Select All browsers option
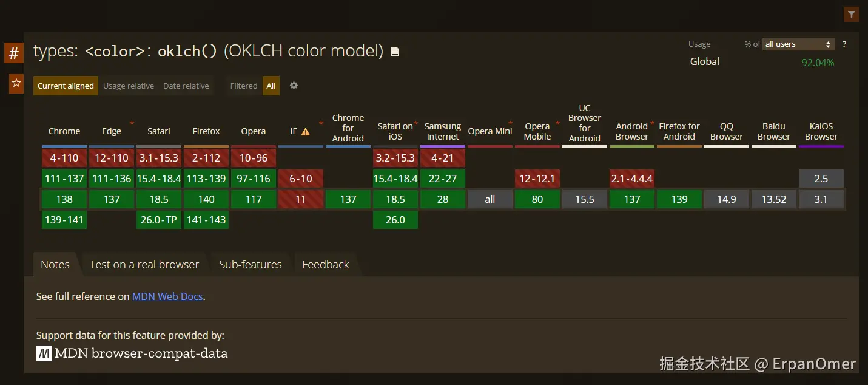The image size is (868, 385). (271, 86)
